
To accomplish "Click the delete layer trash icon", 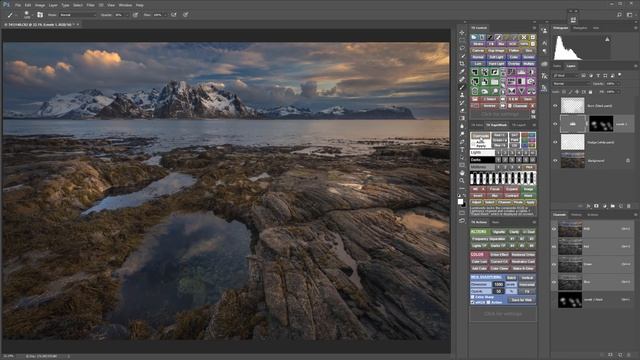I will pos(629,206).
